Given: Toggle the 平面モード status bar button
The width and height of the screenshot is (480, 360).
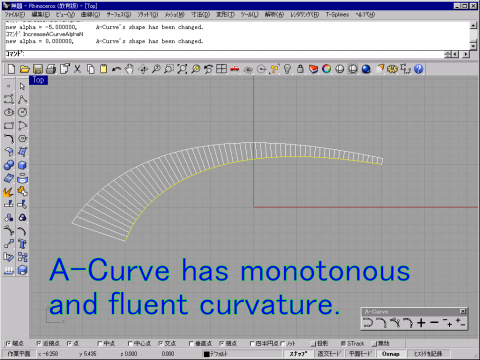Looking at the screenshot, I should click(x=361, y=354).
